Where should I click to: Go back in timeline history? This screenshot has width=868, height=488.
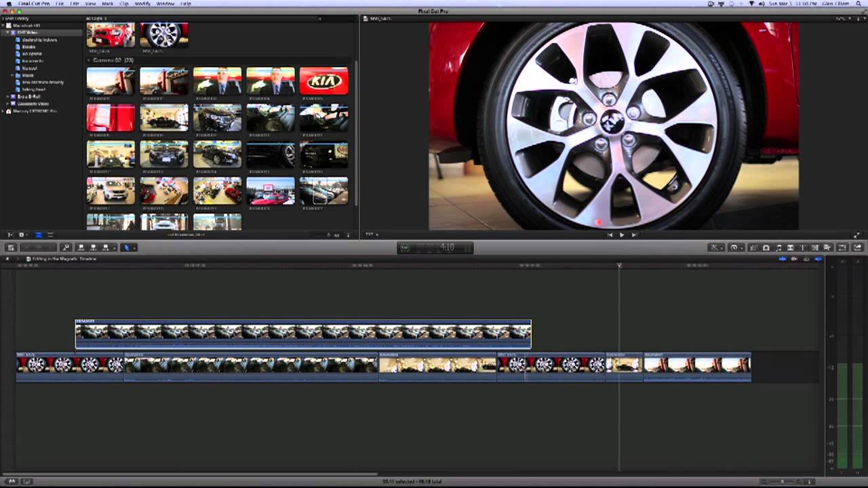pyautogui.click(x=7, y=259)
